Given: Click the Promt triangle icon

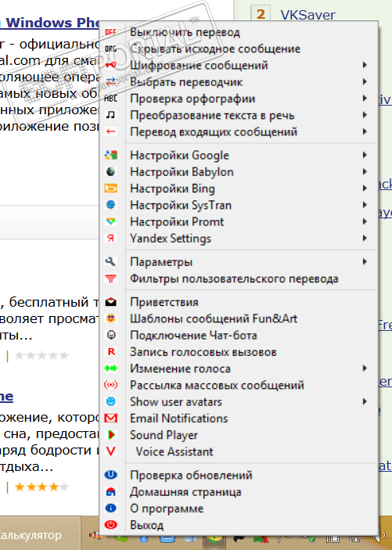Looking at the screenshot, I should coord(110,221).
